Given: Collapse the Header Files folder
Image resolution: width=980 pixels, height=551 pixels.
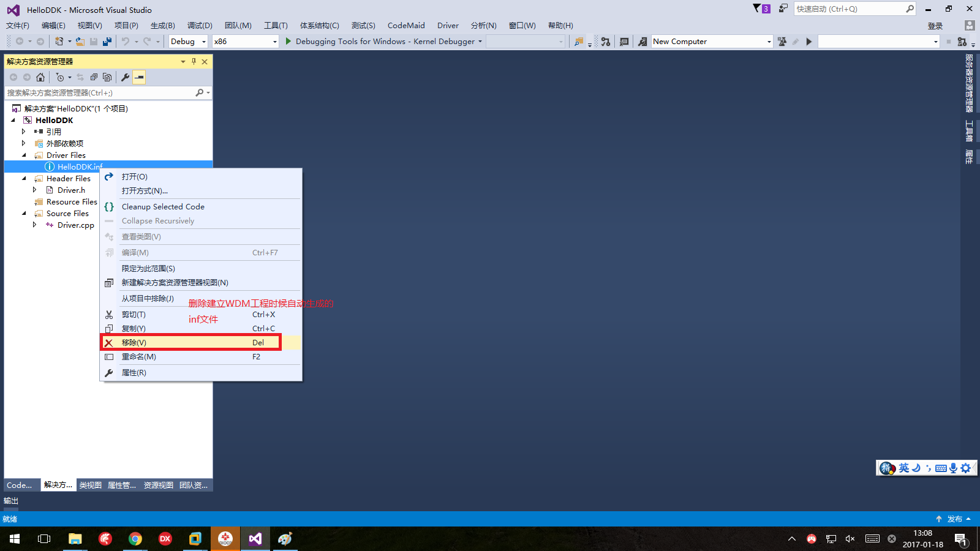Looking at the screenshot, I should 24,178.
